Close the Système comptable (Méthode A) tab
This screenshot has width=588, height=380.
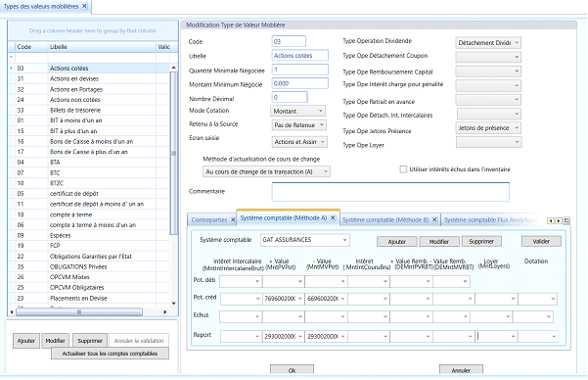coord(333,218)
